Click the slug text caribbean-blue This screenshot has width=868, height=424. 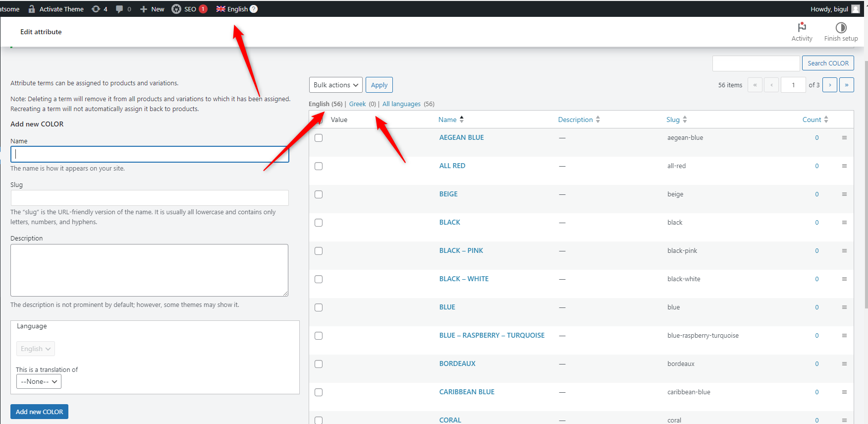[x=689, y=392]
